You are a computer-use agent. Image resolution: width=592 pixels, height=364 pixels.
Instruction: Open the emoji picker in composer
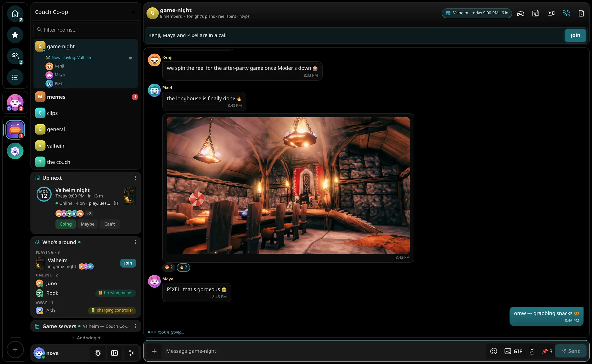[x=494, y=351]
